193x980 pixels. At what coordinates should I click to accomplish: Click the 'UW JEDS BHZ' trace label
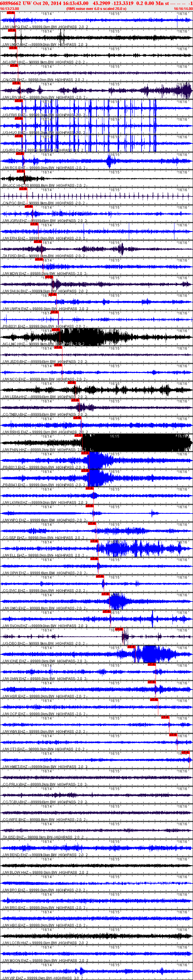point(15,362)
